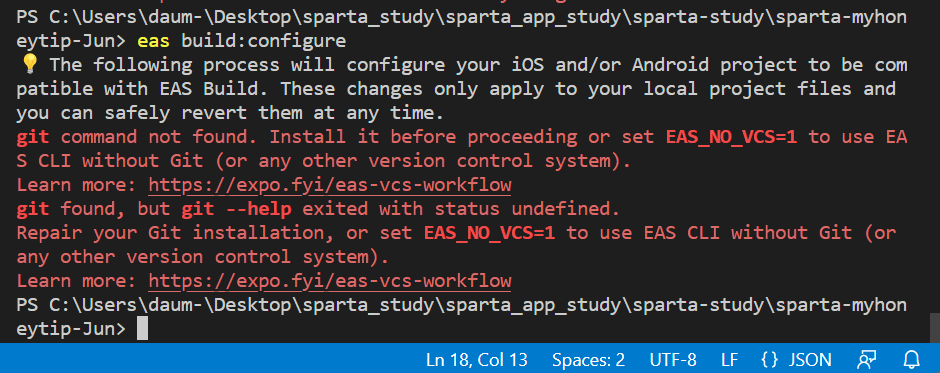Change the LF end-of-line sequence
Viewport: 940px width, 373px height.
[730, 360]
